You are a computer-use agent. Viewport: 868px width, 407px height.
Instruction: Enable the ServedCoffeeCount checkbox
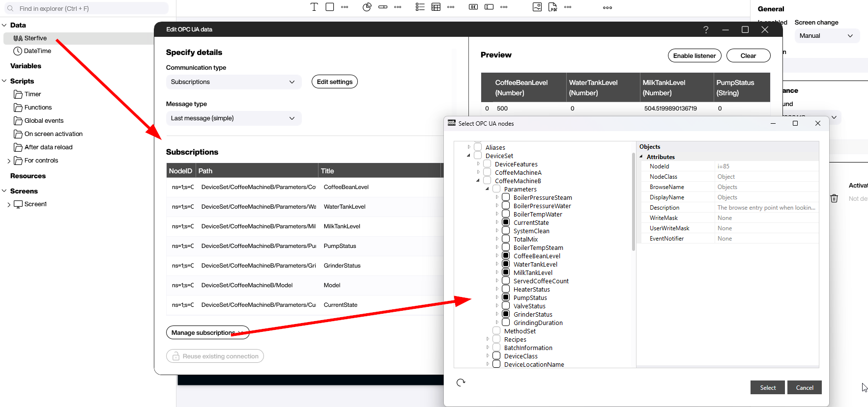coord(505,281)
